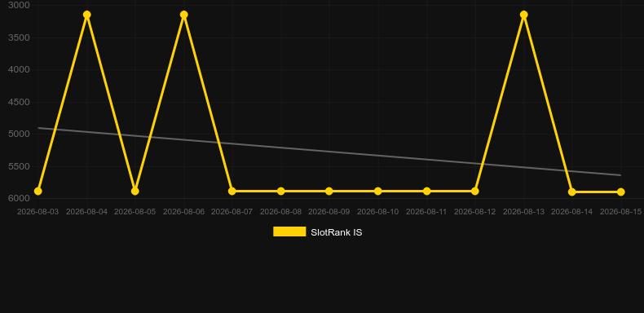
Task: Select the data point for 2026-08-10
Action: pyautogui.click(x=378, y=191)
